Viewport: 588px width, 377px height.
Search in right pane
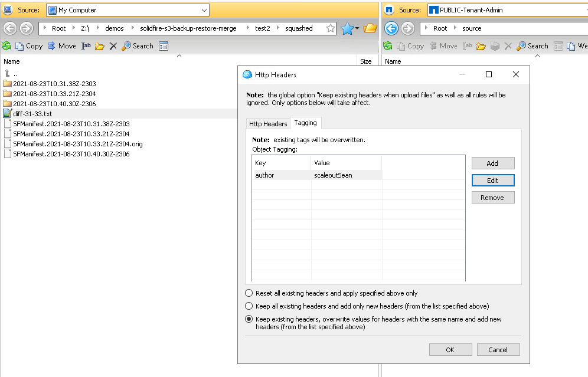pyautogui.click(x=533, y=45)
